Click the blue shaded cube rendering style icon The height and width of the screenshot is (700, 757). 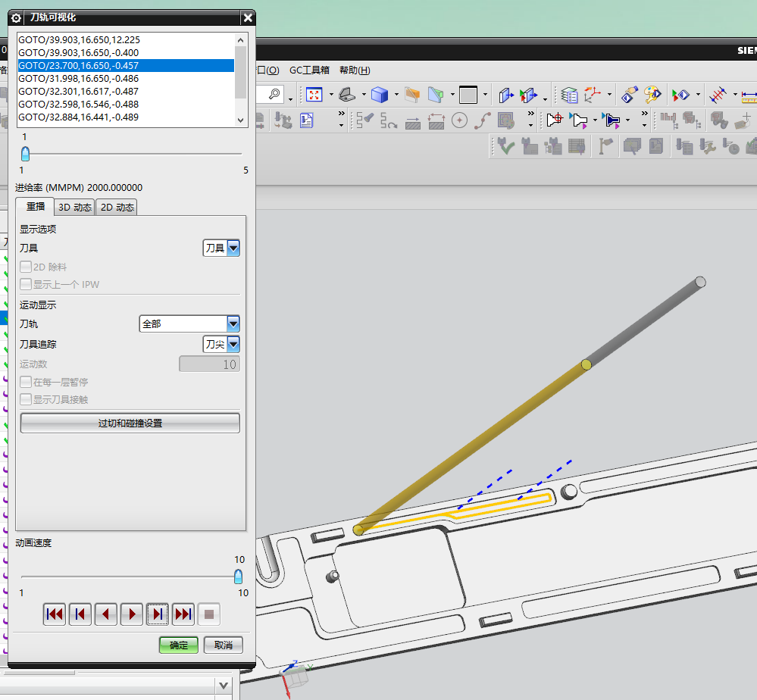379,95
